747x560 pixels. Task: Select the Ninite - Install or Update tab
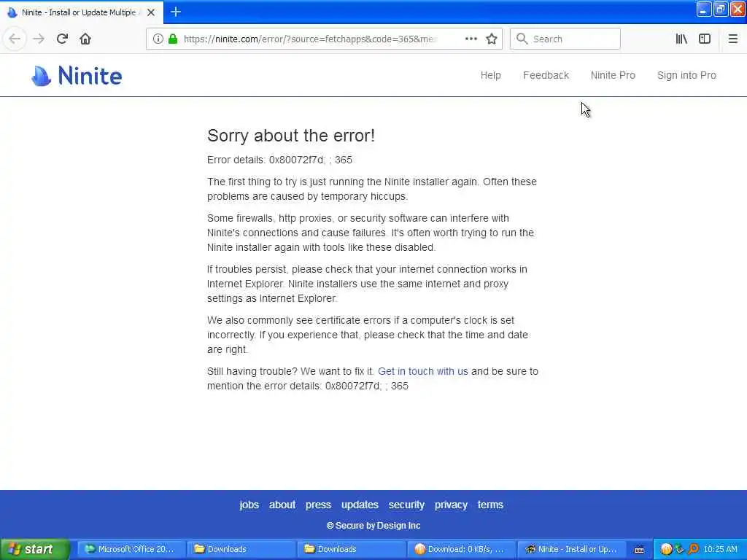click(x=82, y=12)
